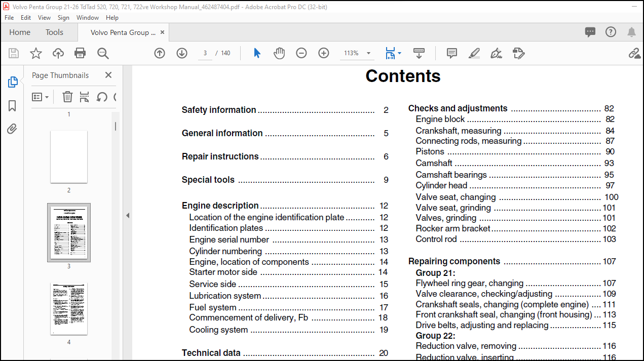Screen dimensions: 644x361
Task: Close the Volvo Penta Group tab
Action: point(163,32)
